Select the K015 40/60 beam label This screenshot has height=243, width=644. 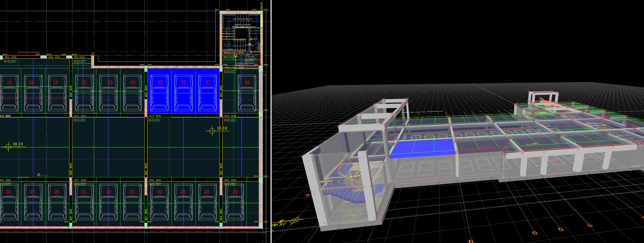pyautogui.click(x=155, y=116)
